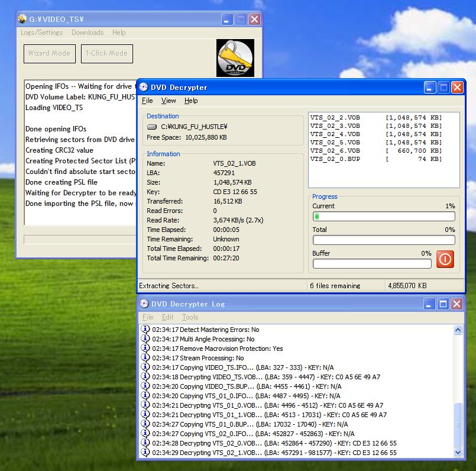Close the DVD Decrypter window
476x471 pixels.
pyautogui.click(x=457, y=88)
